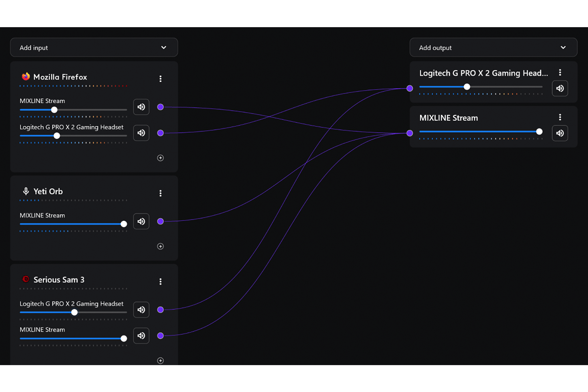Open Yeti Orb card options menu
Image resolution: width=588 pixels, height=392 pixels.
coord(160,193)
